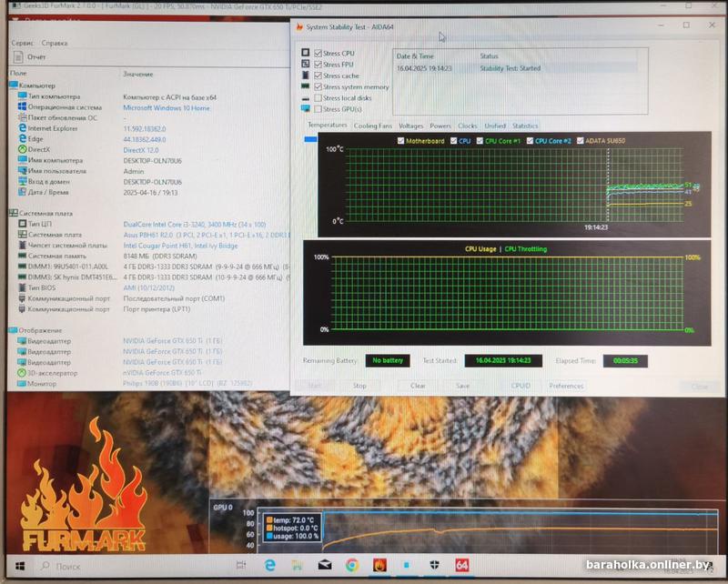Click the Тип ЦП processor icon
Viewport: 728px width, 584px height.
22,223
